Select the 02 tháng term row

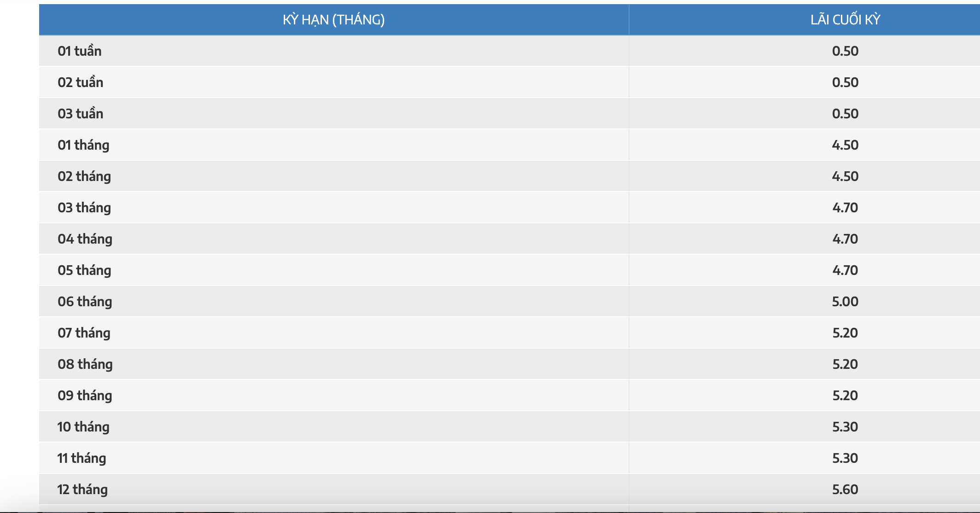coord(509,176)
